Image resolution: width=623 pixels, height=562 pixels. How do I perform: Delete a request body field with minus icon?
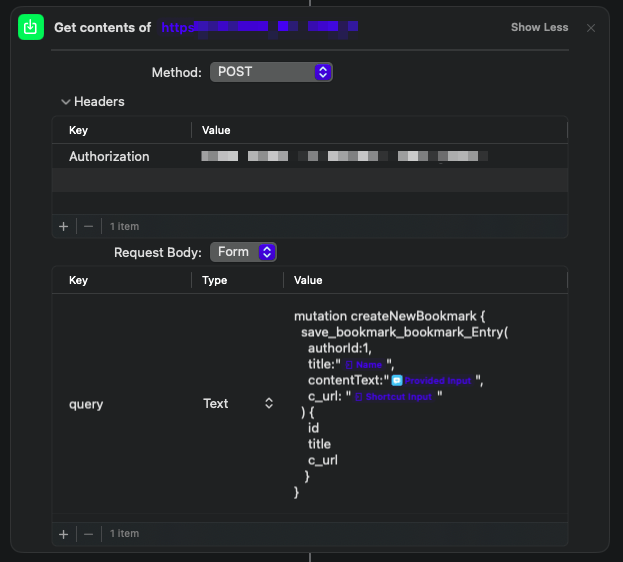tap(88, 534)
